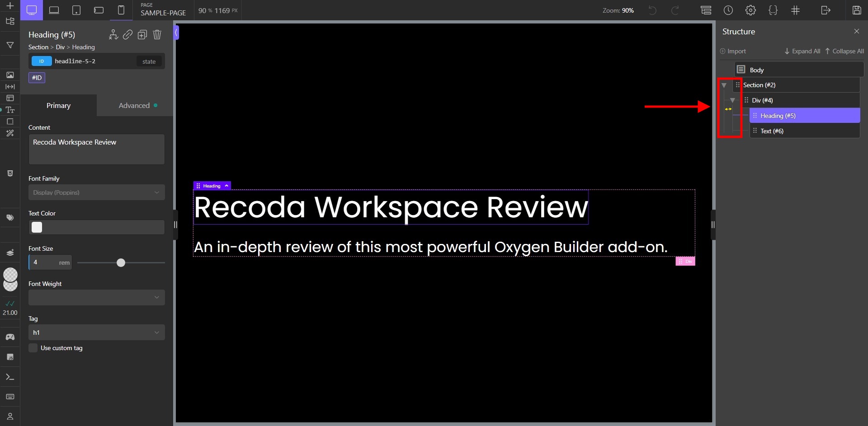Viewport: 868px width, 426px height.
Task: Activate the state toggle next to headline-5-2
Action: coord(149,61)
